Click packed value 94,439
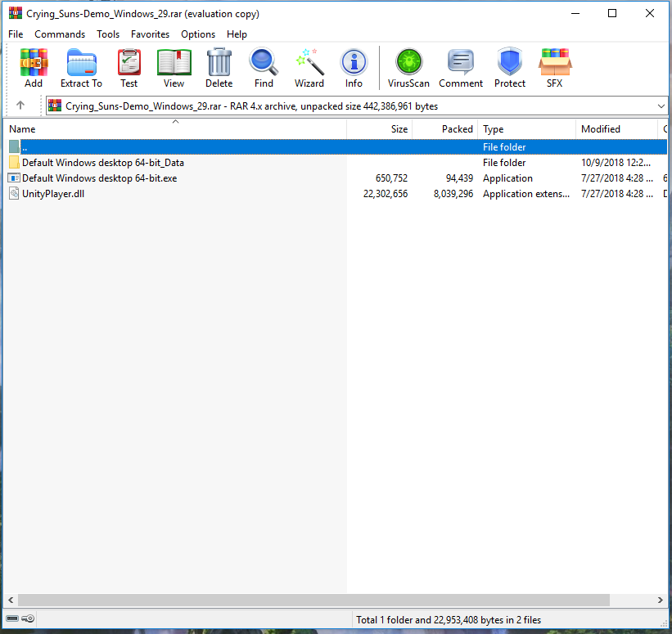Screen dimensions: 672x634 [459, 178]
